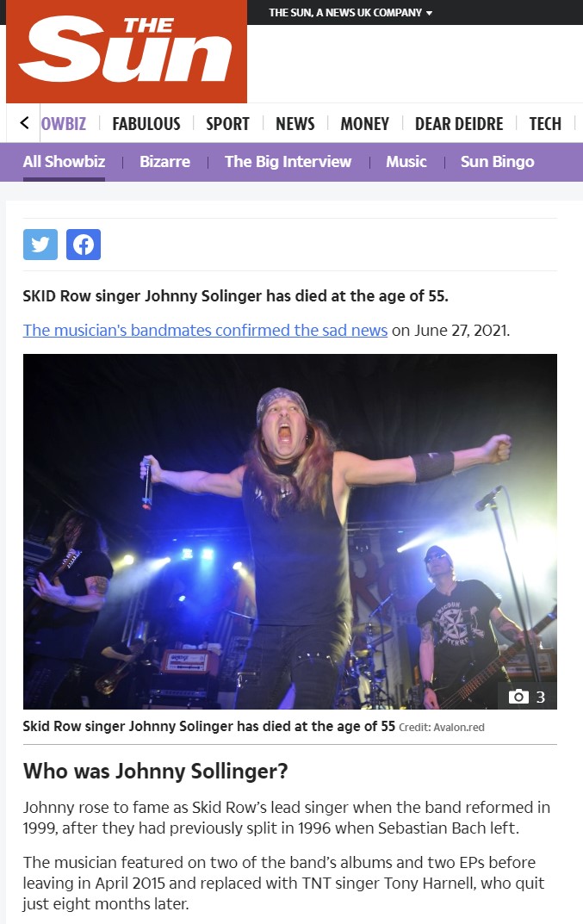This screenshot has height=924, width=583.
Task: Go to the Sport section
Action: click(x=227, y=124)
